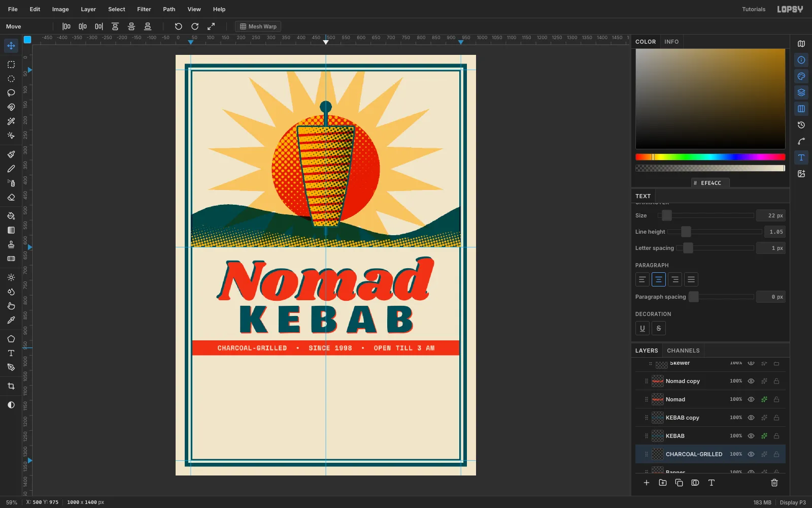
Task: Click in the color picker gradient field
Action: coord(710,99)
